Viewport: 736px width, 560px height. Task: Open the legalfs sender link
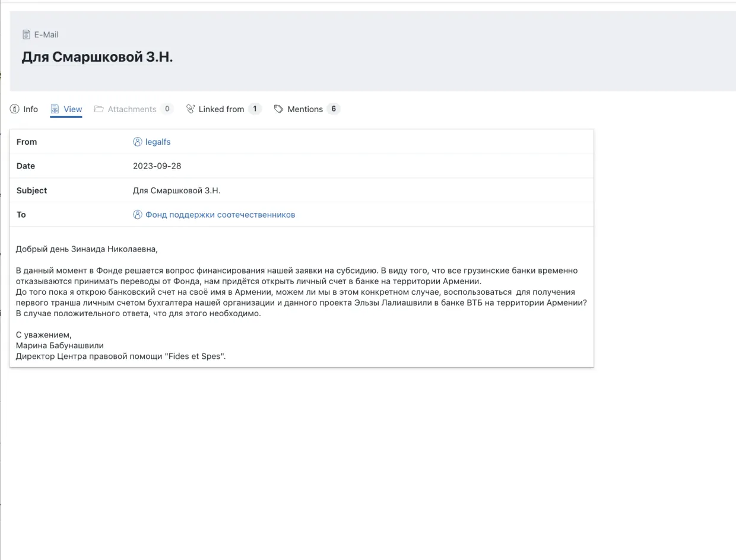point(158,142)
